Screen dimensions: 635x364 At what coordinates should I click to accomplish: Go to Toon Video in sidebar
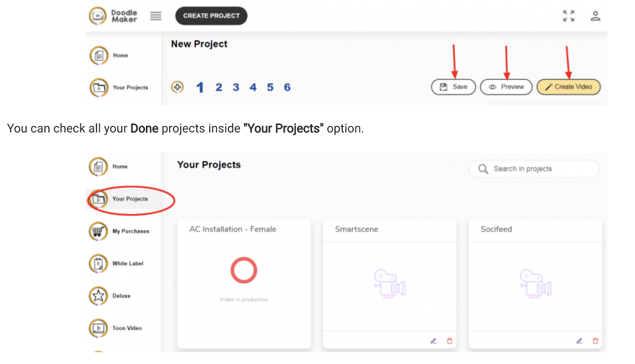click(127, 328)
